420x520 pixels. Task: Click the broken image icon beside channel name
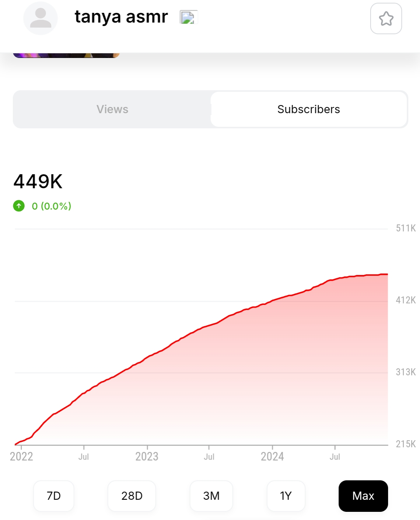189,17
